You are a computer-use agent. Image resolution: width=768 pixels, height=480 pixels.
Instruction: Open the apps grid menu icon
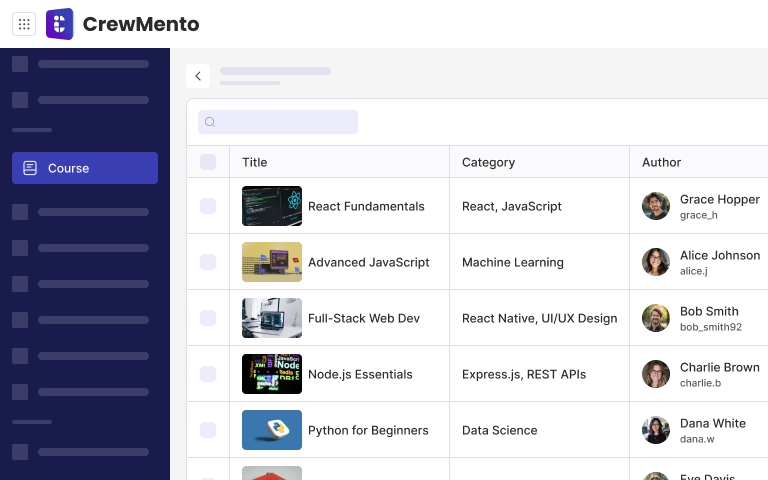(x=24, y=24)
